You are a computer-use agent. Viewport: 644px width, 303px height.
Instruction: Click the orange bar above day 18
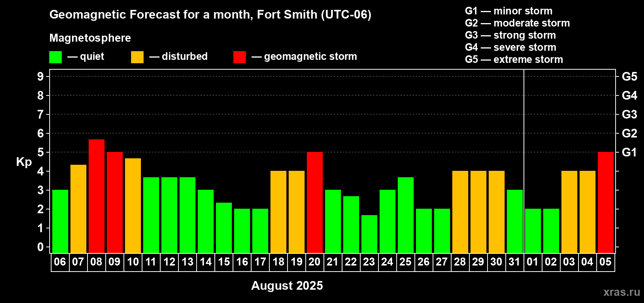(278, 212)
